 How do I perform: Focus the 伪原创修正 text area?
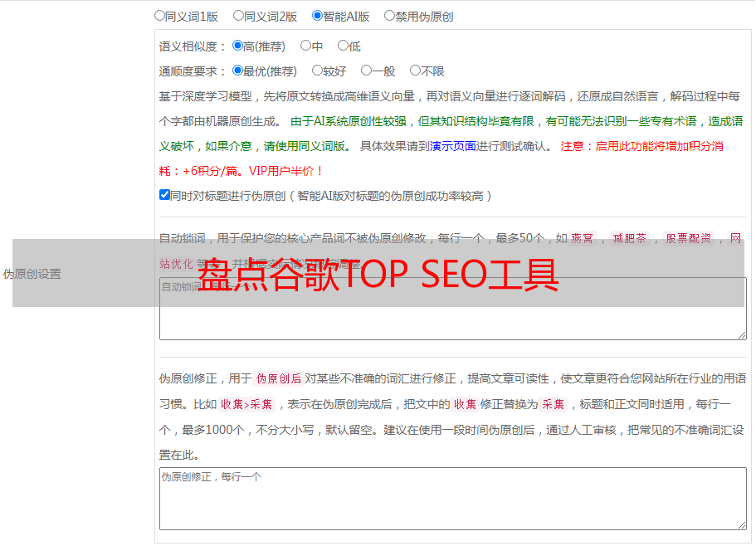tap(453, 499)
